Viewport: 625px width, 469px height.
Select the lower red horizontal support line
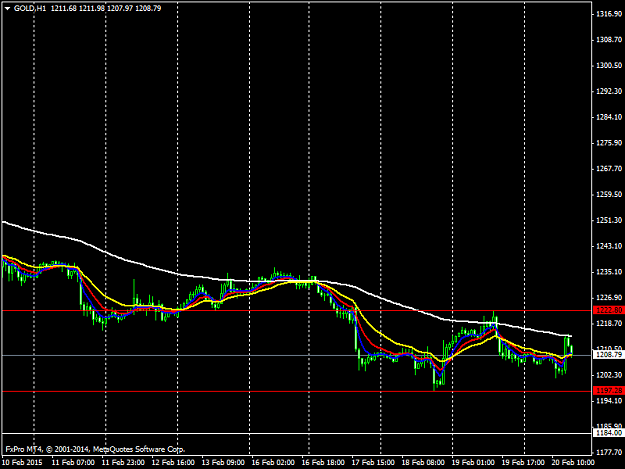tap(297, 391)
